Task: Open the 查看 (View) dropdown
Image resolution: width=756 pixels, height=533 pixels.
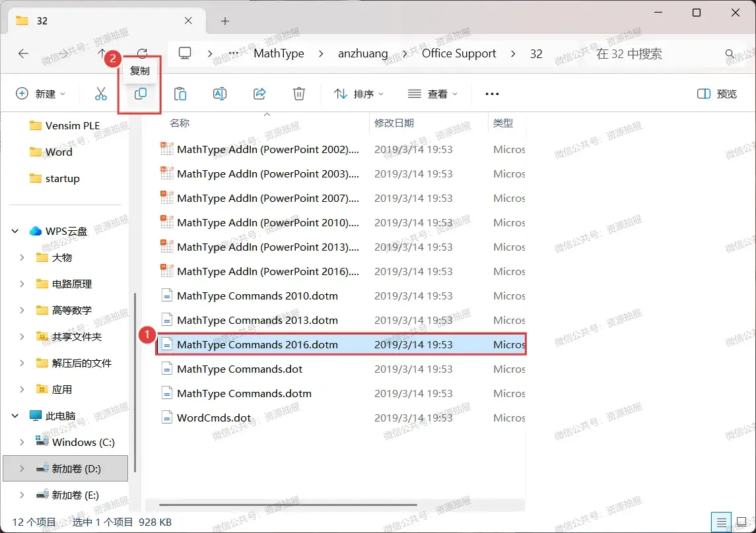Action: pyautogui.click(x=432, y=94)
